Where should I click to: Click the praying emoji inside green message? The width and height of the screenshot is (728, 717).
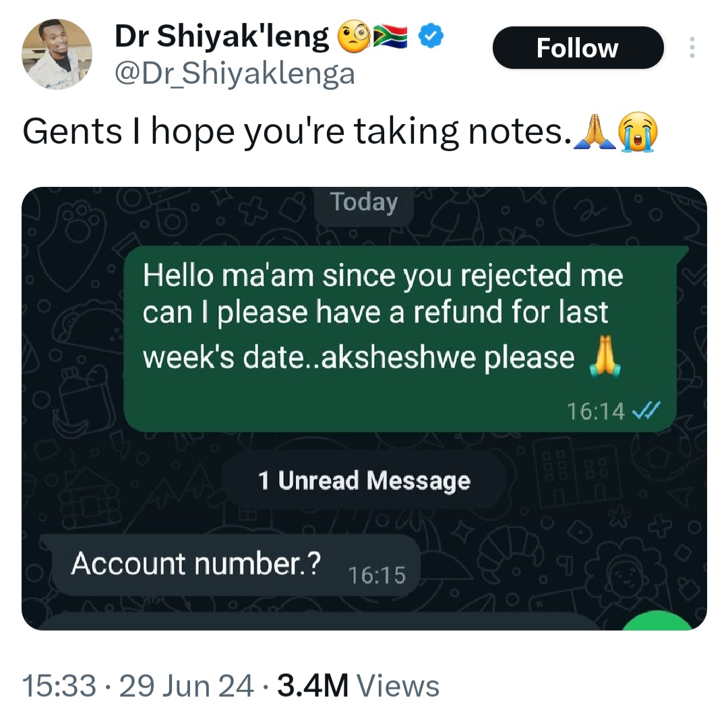603,358
